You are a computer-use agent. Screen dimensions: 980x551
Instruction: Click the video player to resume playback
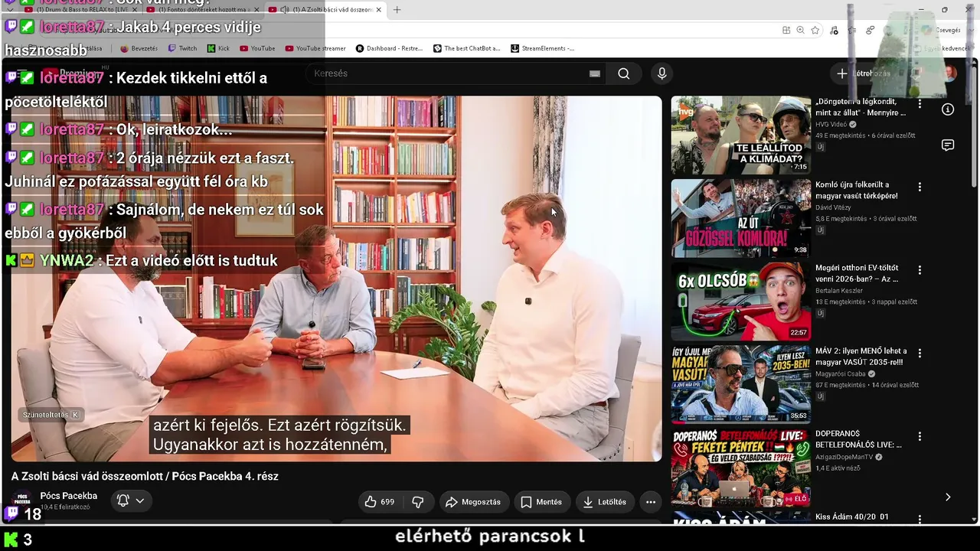pyautogui.click(x=337, y=279)
